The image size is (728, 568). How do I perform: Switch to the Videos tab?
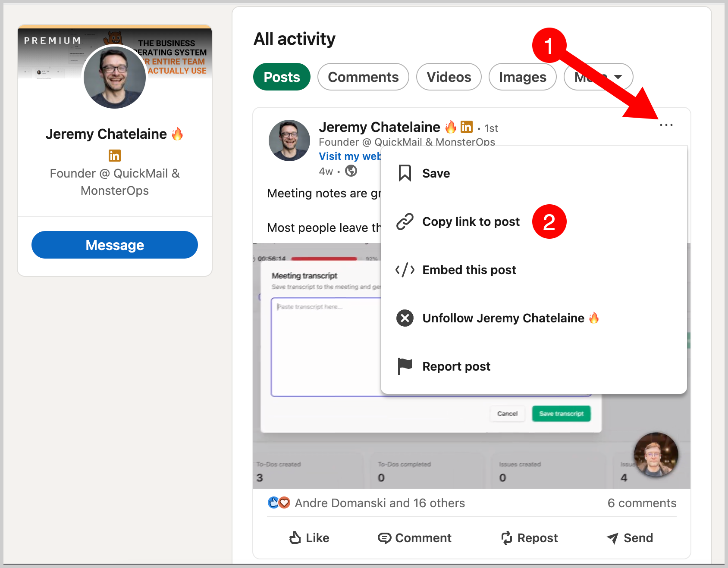click(x=449, y=77)
